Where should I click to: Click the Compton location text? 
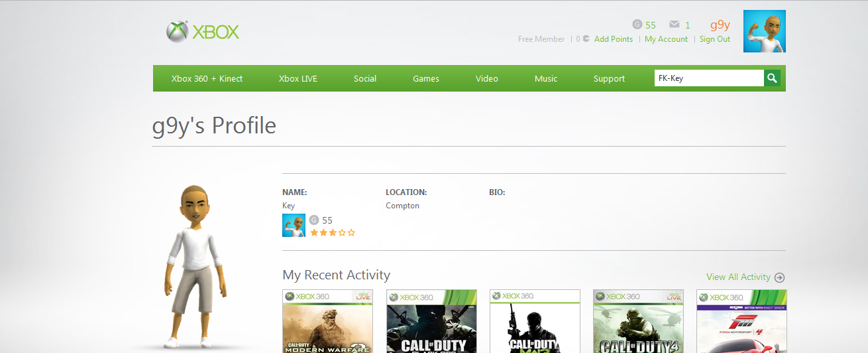pos(402,206)
